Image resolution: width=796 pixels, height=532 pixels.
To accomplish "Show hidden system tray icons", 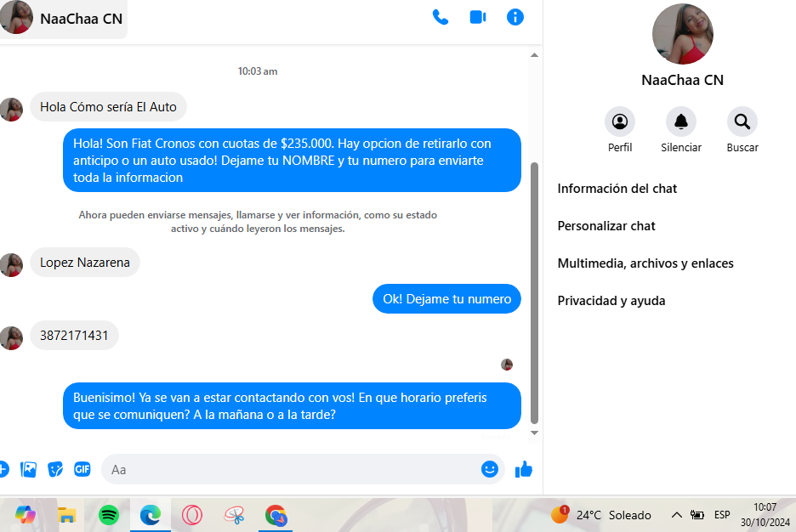I will [x=676, y=515].
